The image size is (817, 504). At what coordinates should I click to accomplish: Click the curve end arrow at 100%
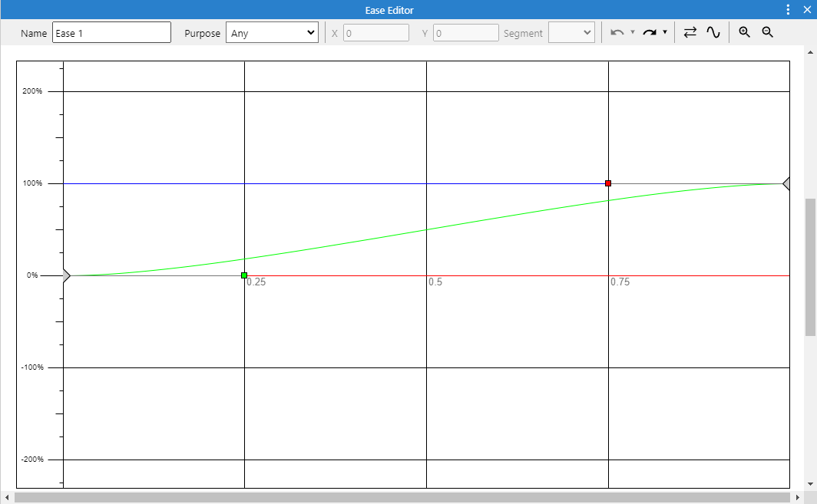(x=785, y=183)
